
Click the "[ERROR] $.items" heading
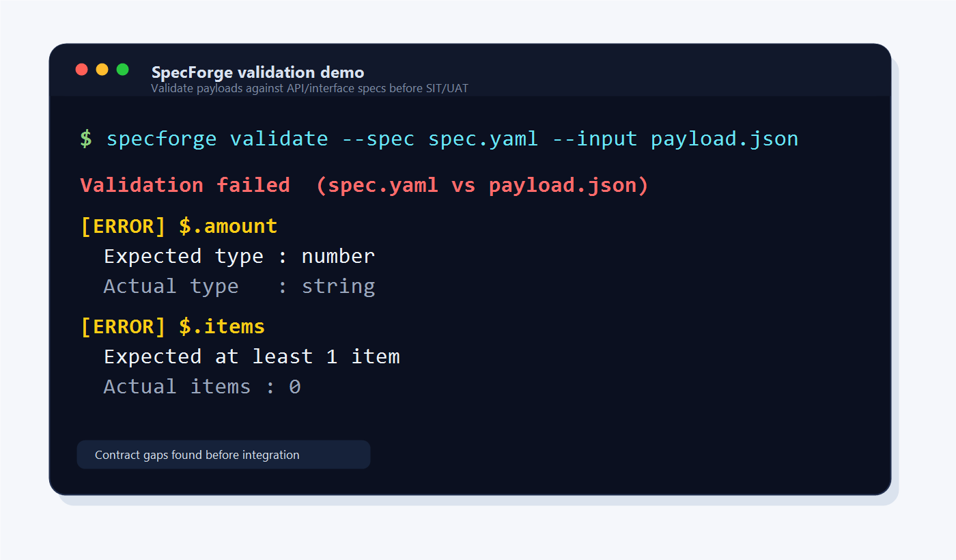coord(172,326)
